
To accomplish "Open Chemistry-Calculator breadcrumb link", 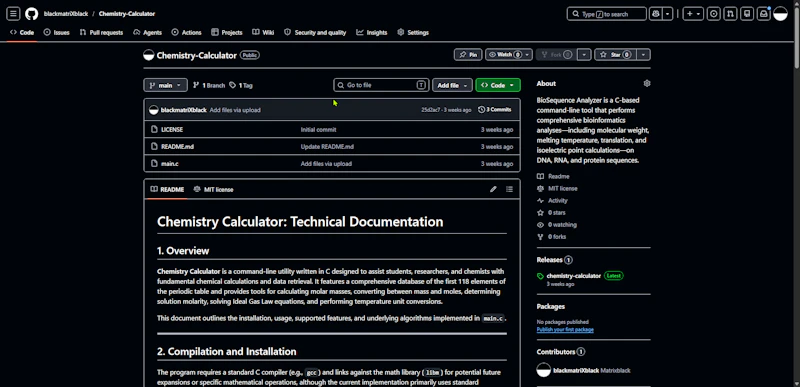I will (127, 14).
